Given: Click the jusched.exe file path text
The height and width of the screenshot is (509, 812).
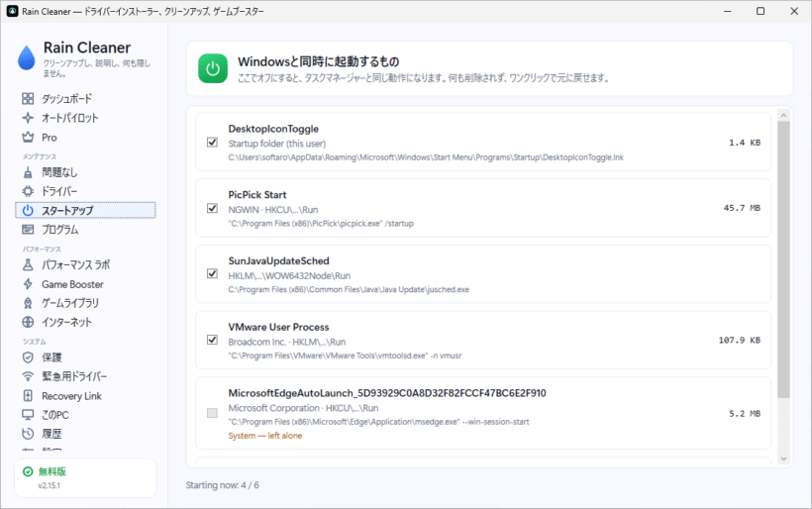Looking at the screenshot, I should 349,289.
